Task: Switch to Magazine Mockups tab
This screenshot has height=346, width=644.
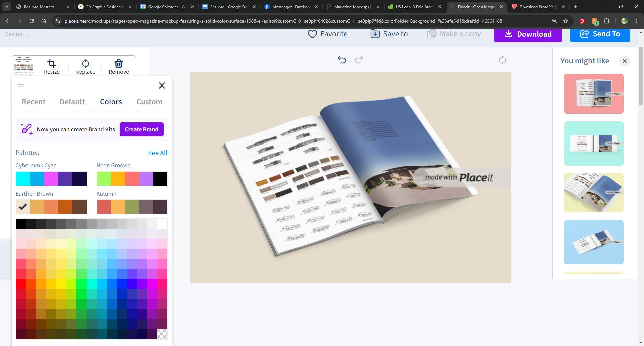Action: pos(353,7)
